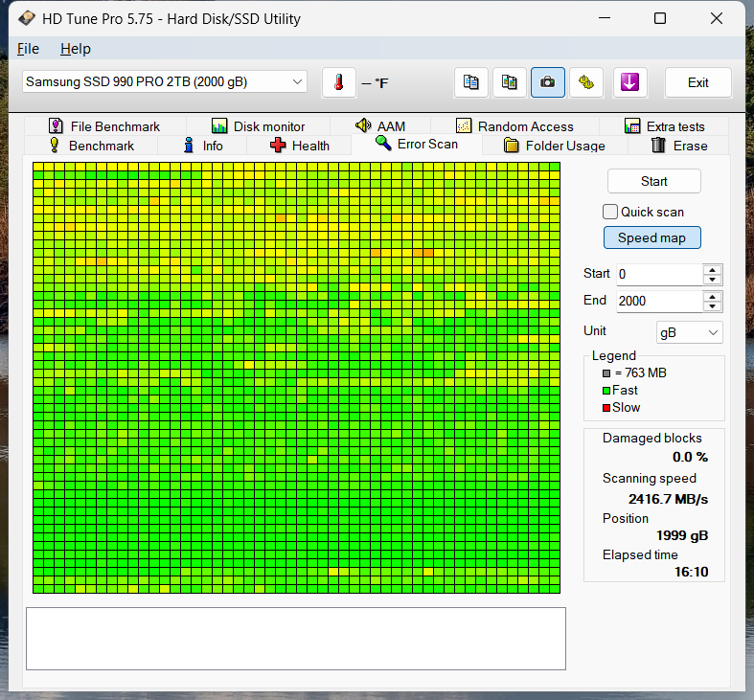Click the Damaged blocks value 0.0 %
Image resolution: width=754 pixels, height=700 pixels.
click(690, 457)
